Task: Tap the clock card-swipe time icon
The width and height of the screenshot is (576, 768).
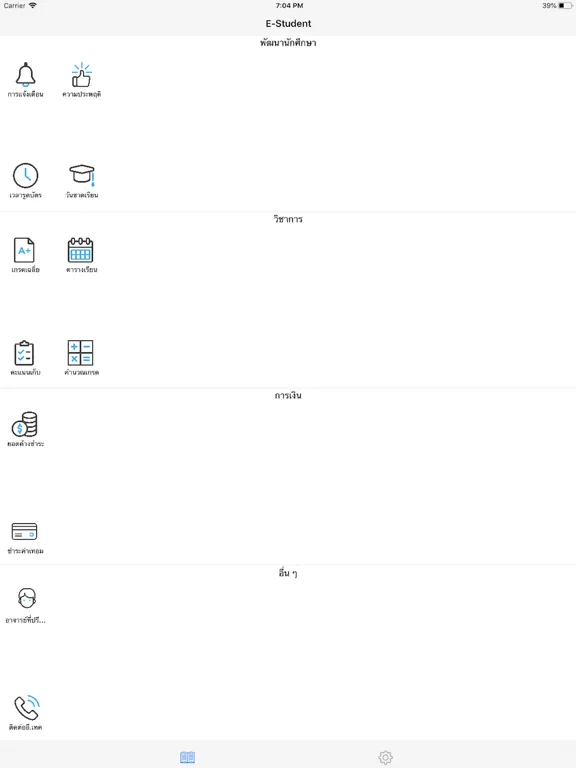Action: [x=25, y=175]
